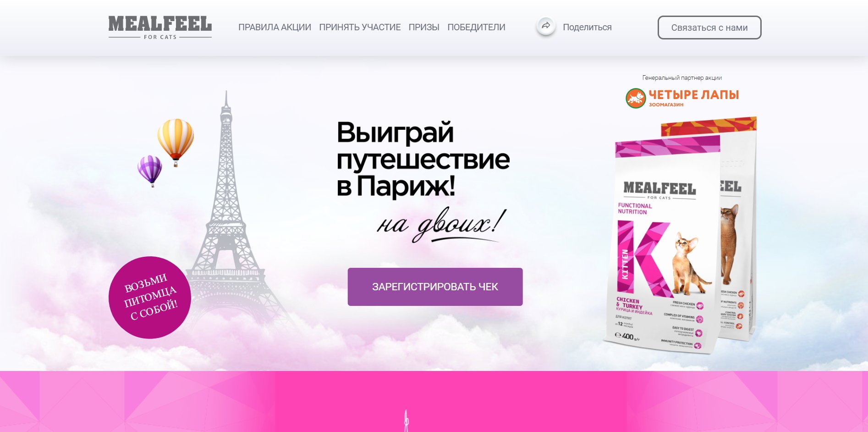Go to the Призы section

pyautogui.click(x=424, y=28)
